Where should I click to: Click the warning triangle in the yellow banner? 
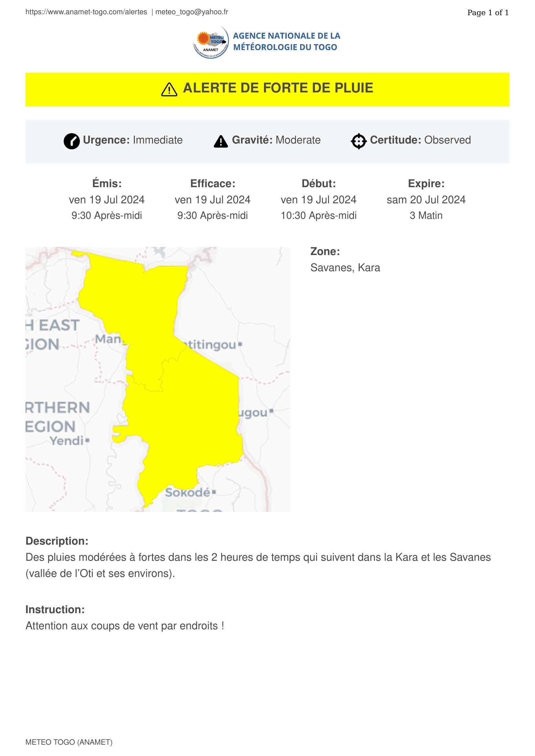pyautogui.click(x=169, y=89)
